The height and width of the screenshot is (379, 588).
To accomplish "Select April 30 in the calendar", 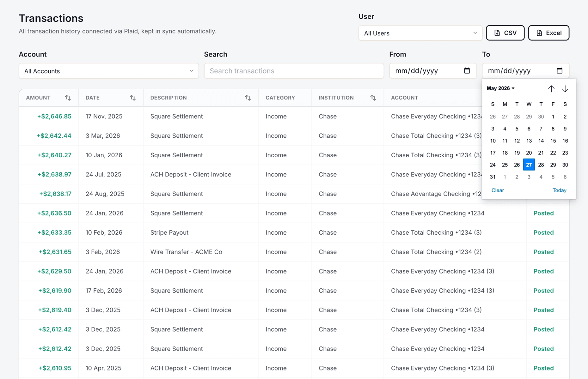I will tap(541, 117).
